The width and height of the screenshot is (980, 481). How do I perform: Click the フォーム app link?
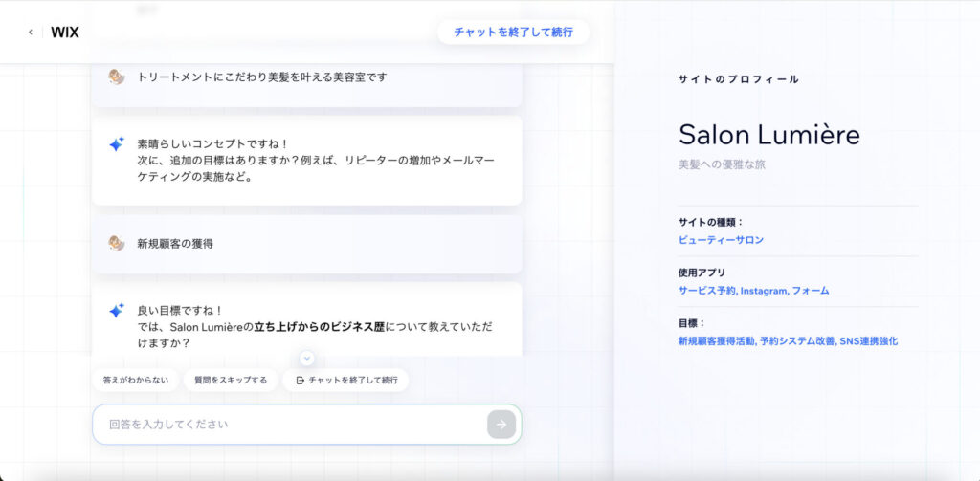811,291
